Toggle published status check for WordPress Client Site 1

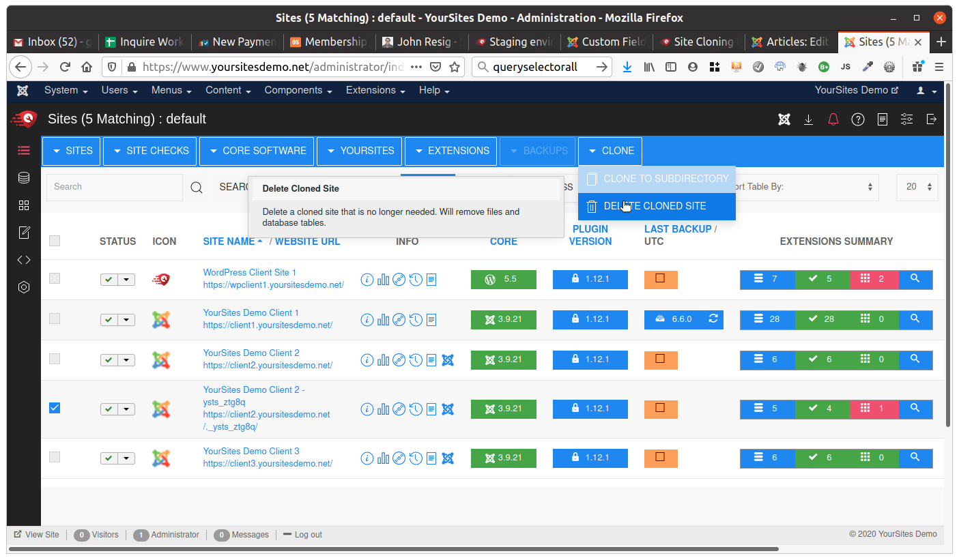coord(109,280)
